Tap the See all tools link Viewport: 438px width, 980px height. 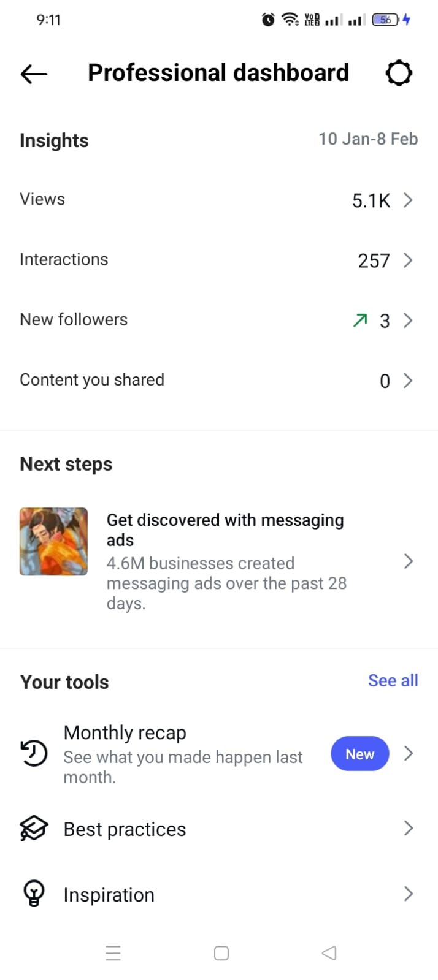tap(393, 680)
